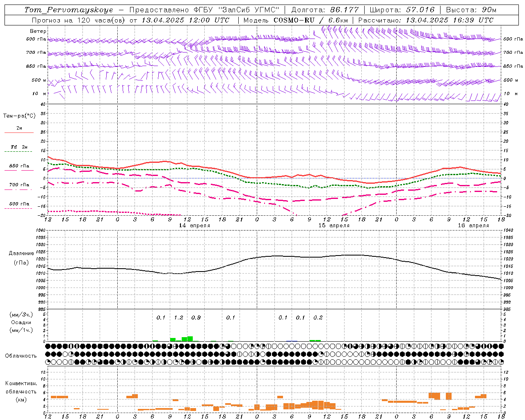
Task: Click the "Высота: 90м" header entry
Action: [x=471, y=10]
